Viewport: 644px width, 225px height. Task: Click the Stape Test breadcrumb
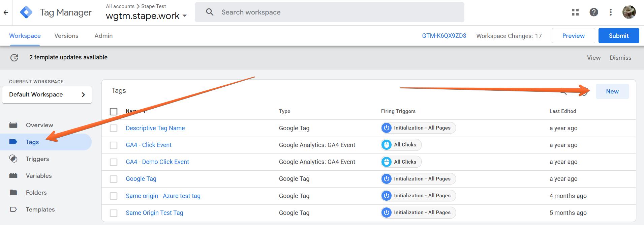point(154,6)
